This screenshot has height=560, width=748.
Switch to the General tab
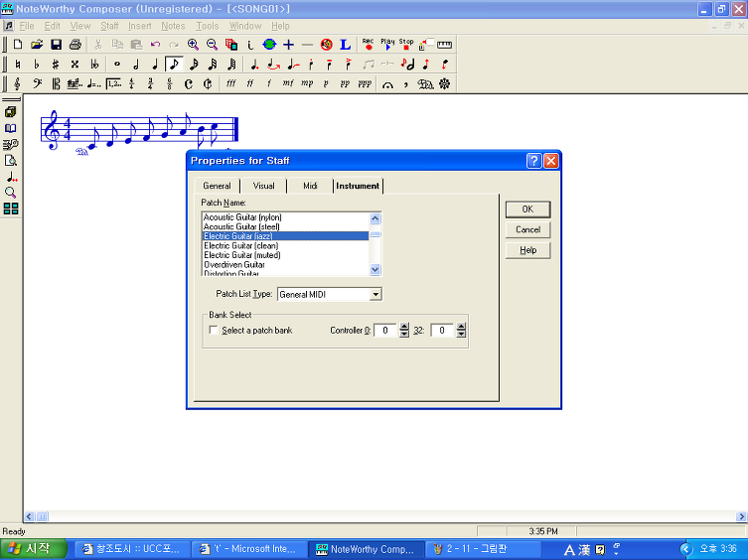[217, 186]
